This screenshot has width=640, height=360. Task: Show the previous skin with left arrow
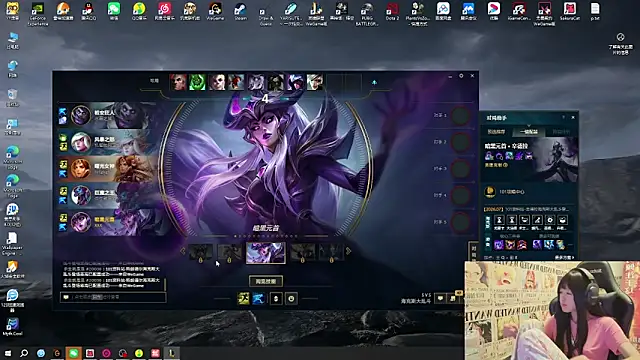[x=182, y=251]
